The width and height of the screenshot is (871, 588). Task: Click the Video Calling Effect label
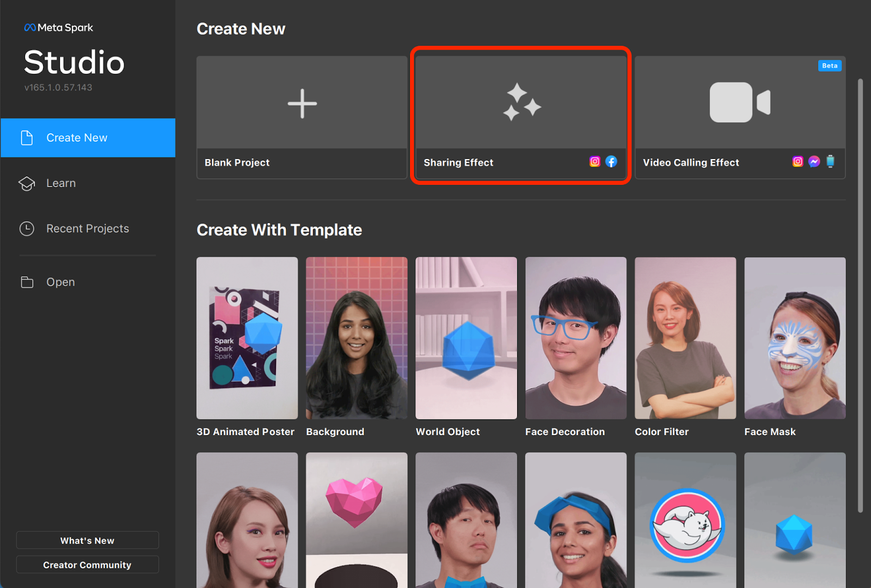tap(691, 163)
